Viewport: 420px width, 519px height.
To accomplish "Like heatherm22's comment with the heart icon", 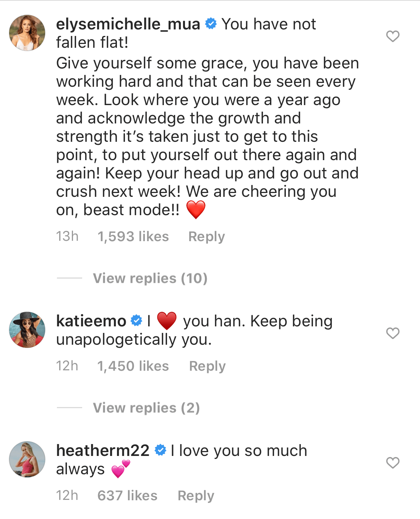I will point(392,463).
